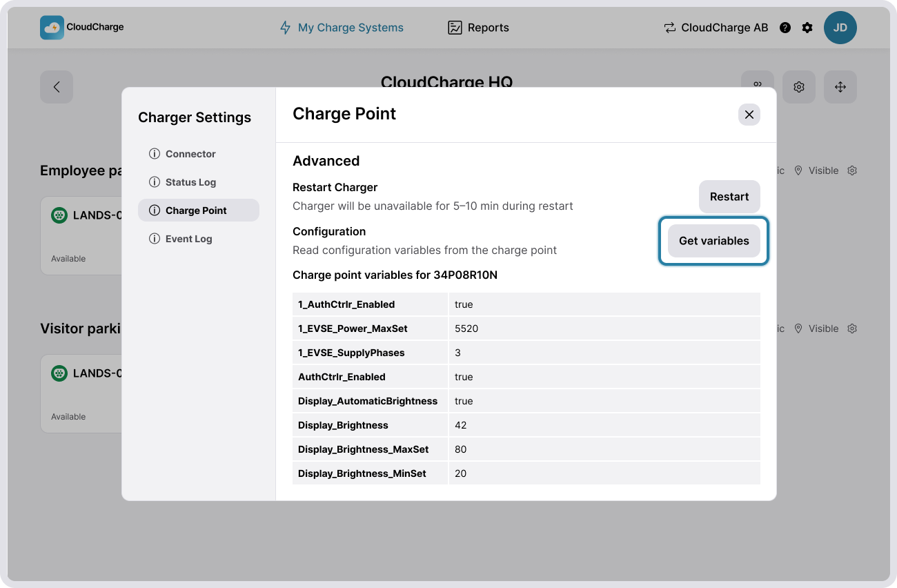The width and height of the screenshot is (897, 588).
Task: Click the Advanced section heading
Action: click(326, 161)
